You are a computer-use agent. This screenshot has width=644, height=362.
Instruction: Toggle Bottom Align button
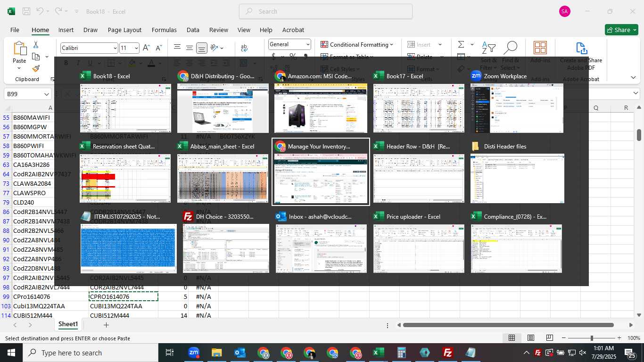point(201,48)
